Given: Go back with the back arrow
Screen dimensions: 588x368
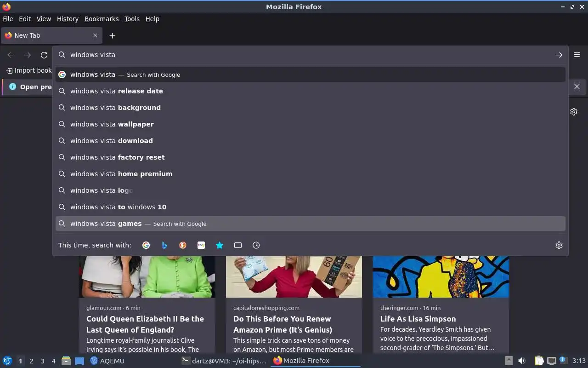Looking at the screenshot, I should pyautogui.click(x=11, y=55).
